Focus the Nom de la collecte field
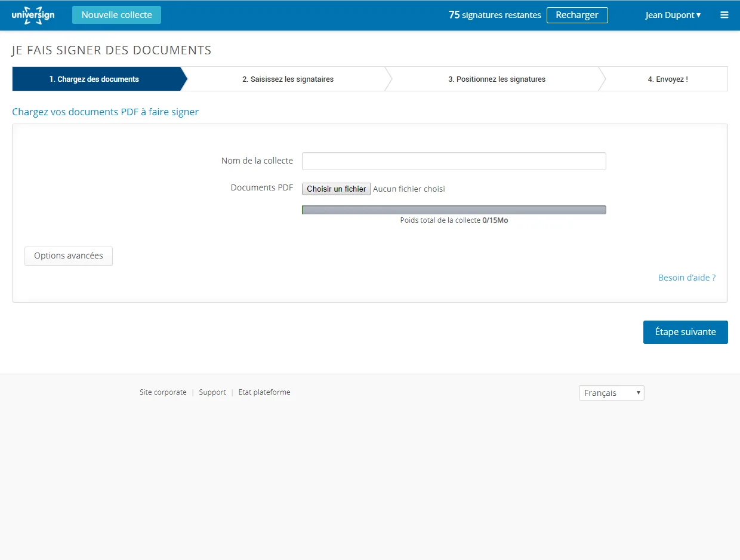Screen dimensions: 740x560 tap(454, 161)
